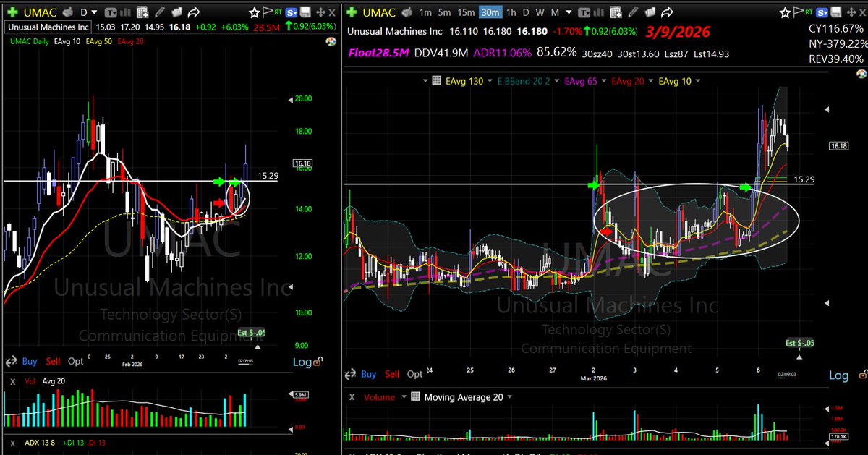The image size is (868, 455).
Task: Open the folder icon in the 30m chart toolbar
Action: (x=650, y=12)
